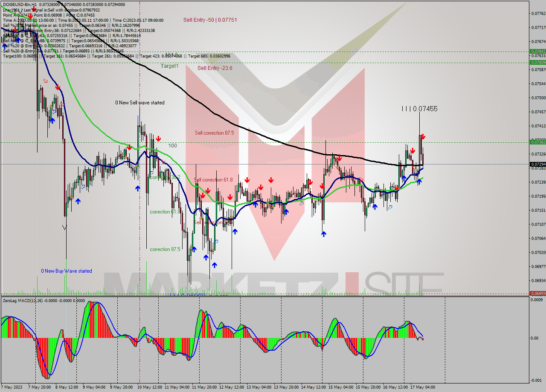The width and height of the screenshot is (546, 392).
Task: Click the 0.07717 price axis label
Action: pos(538,28)
